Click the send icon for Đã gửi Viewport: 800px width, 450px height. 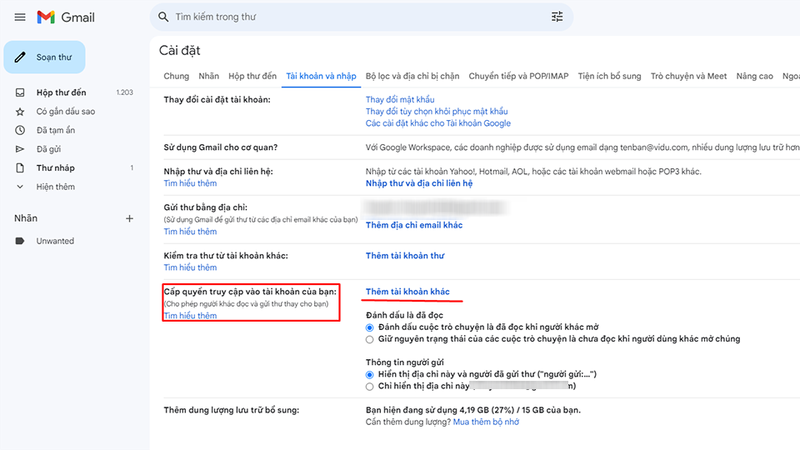point(20,149)
